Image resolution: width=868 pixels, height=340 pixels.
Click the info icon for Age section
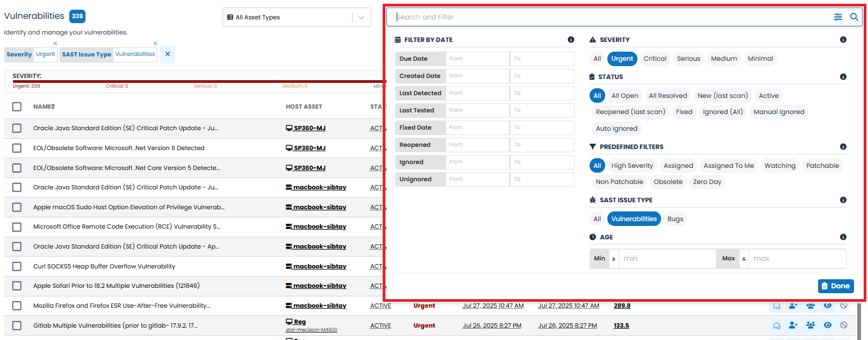843,237
